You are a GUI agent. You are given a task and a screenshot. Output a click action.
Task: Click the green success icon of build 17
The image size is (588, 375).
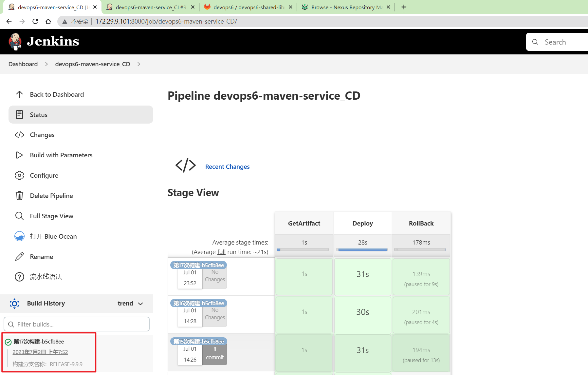(x=8, y=342)
